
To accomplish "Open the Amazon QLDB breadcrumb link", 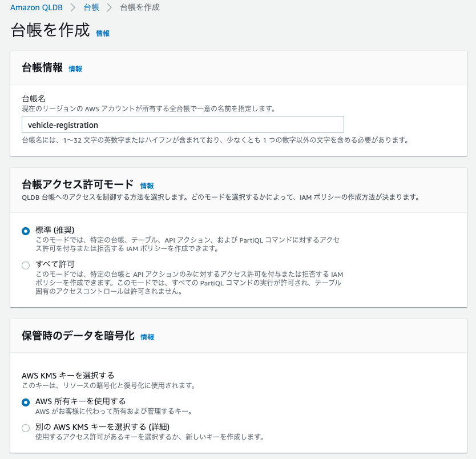I will pyautogui.click(x=37, y=7).
